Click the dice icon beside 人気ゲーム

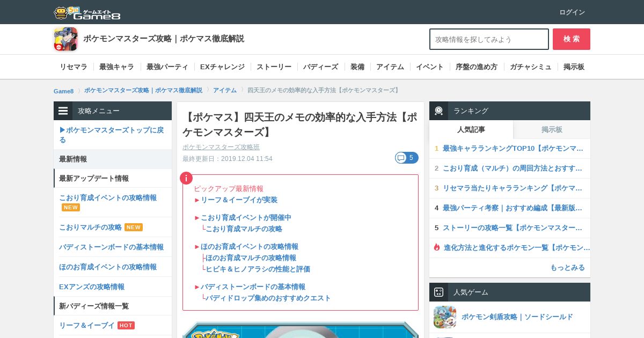[438, 292]
